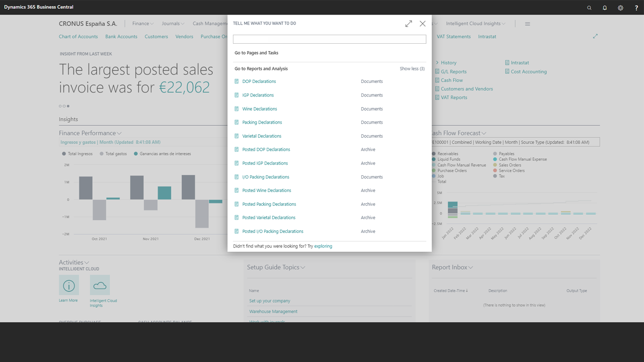Toggle Ganancias antes de intereses legend entry
The height and width of the screenshot is (362, 644).
click(163, 154)
